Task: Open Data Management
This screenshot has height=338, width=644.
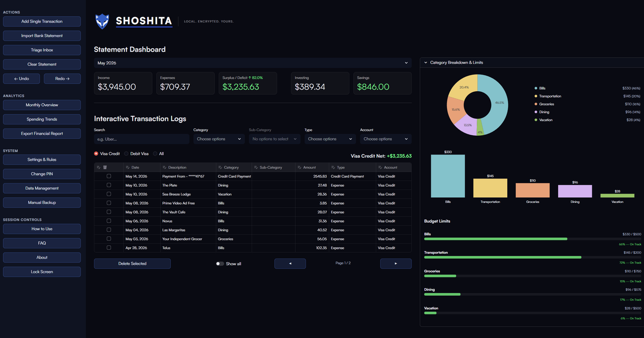Action: [42, 188]
